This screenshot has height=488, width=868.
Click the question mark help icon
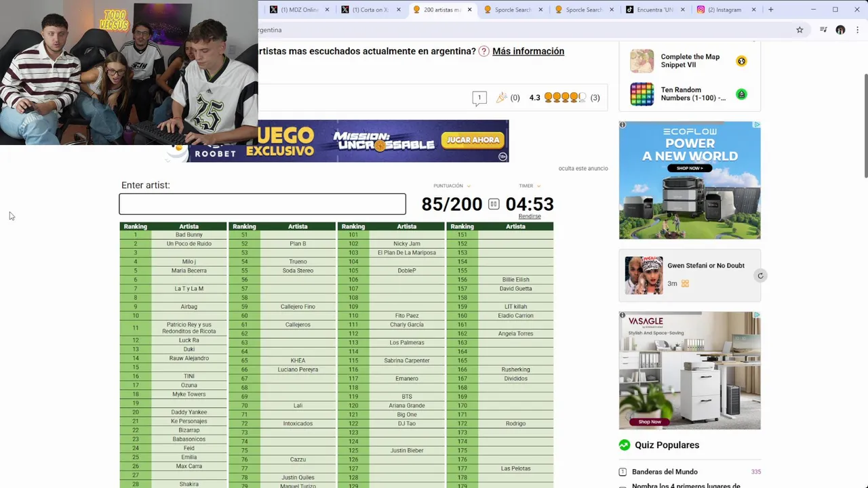click(484, 52)
